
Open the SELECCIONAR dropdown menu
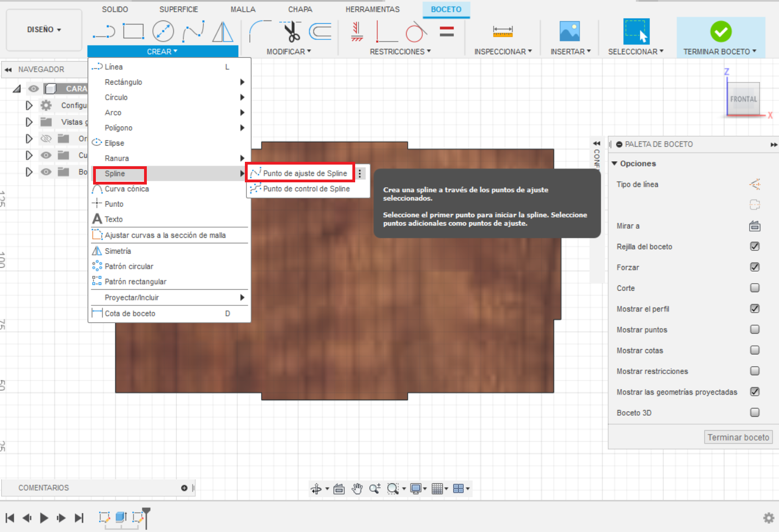(x=635, y=52)
